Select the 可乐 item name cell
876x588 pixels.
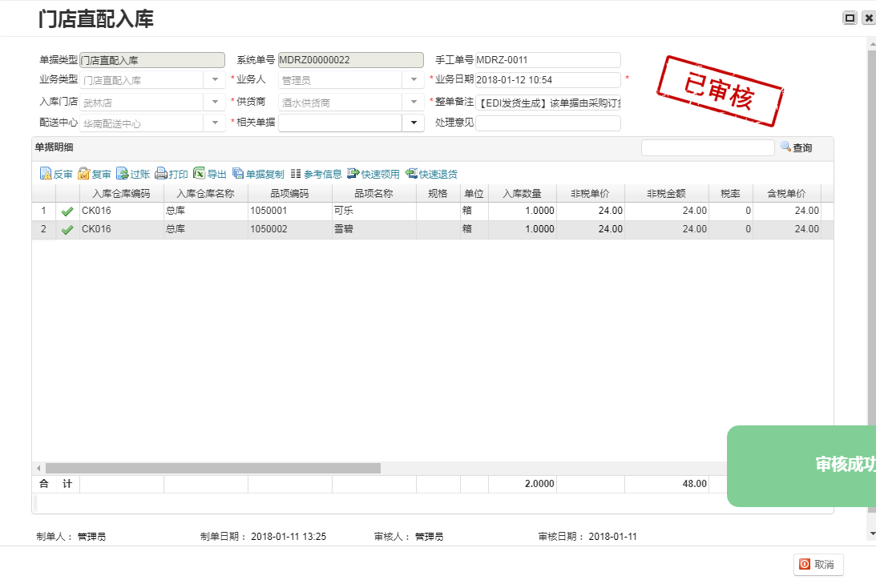[x=373, y=211]
